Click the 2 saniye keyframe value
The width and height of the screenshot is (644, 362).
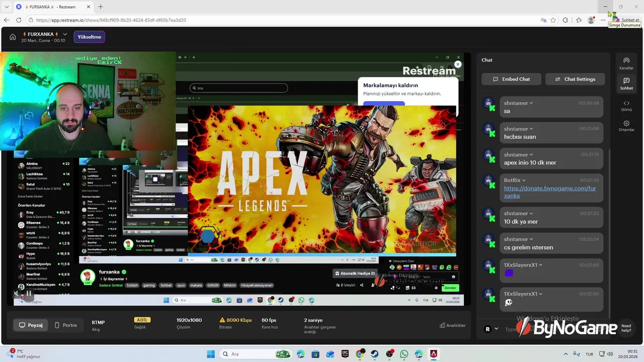(x=313, y=320)
